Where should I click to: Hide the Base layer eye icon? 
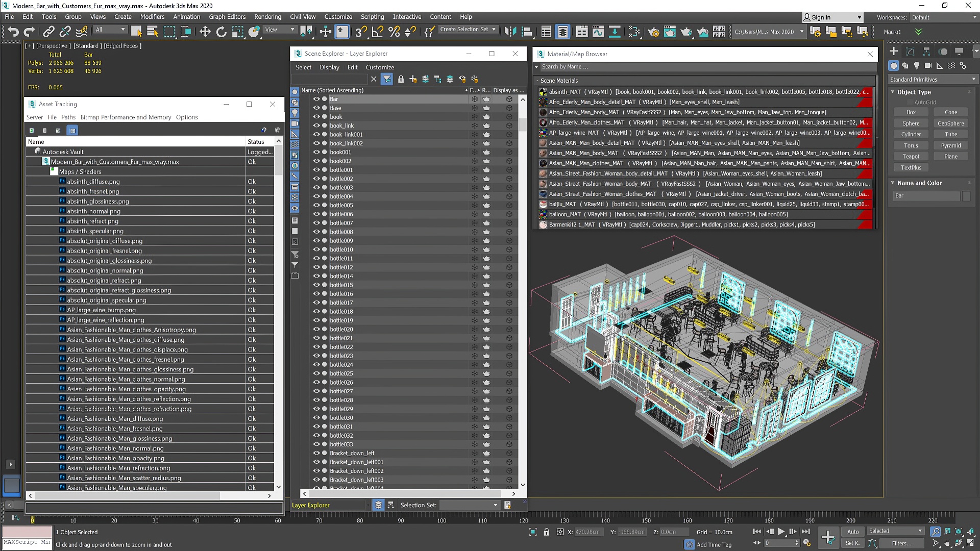pos(316,108)
